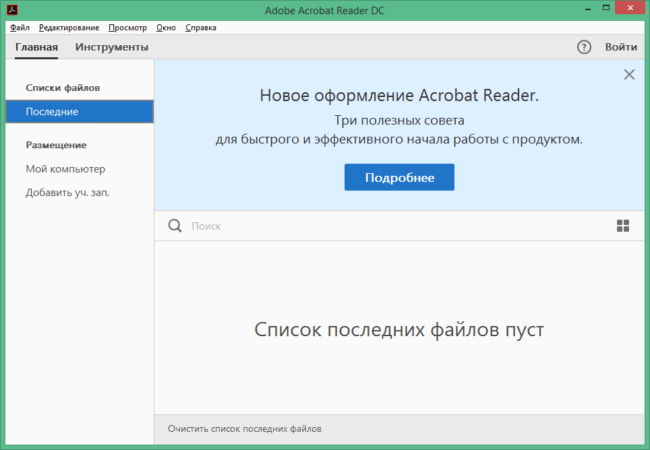650x450 pixels.
Task: Dismiss the blue banner with X
Action: point(629,75)
